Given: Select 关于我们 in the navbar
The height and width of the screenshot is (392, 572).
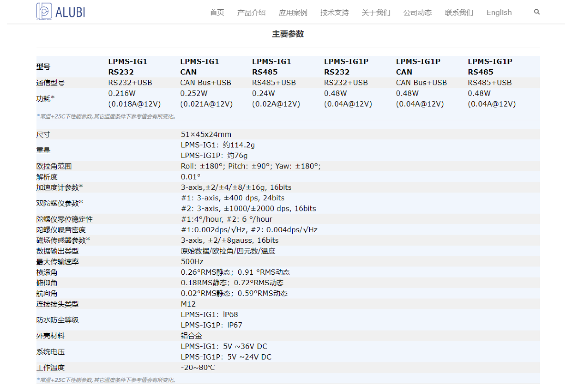Looking at the screenshot, I should click(x=376, y=12).
